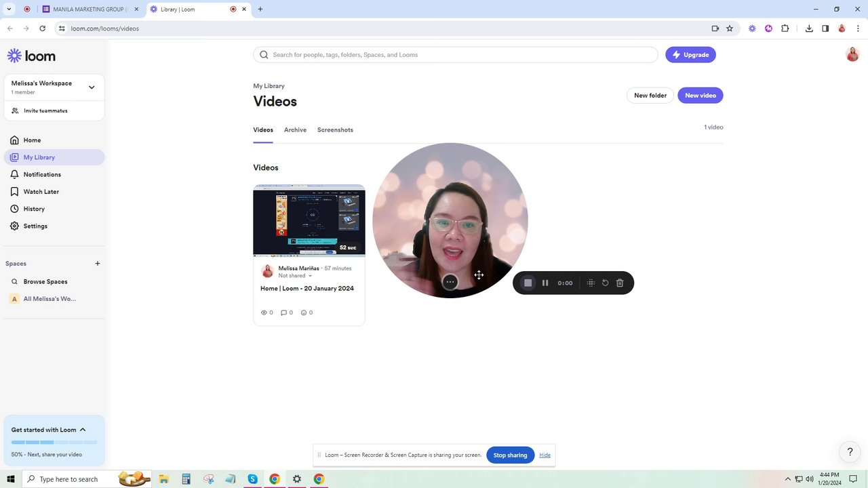The image size is (868, 488).
Task: Click the dotted grid handle on the recording bar
Action: 591,283
